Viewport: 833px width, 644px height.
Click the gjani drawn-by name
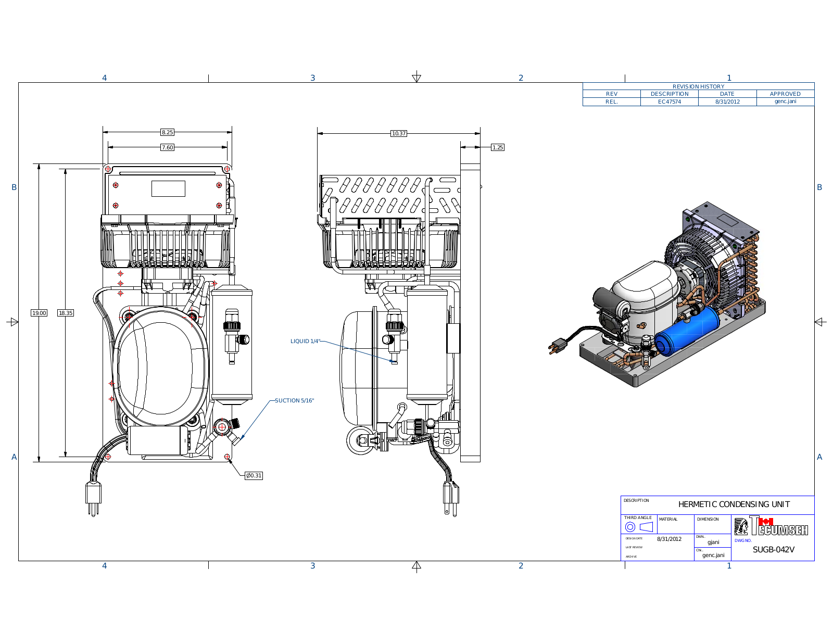point(713,542)
